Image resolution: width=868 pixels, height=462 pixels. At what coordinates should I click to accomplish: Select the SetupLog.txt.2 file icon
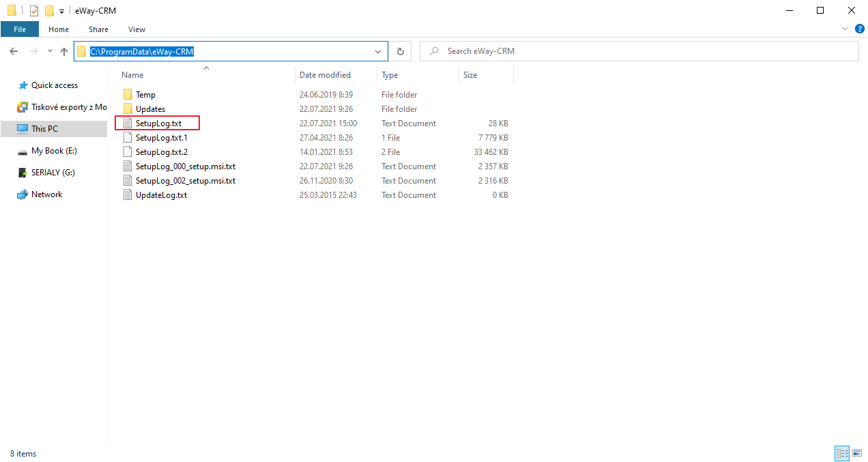[x=128, y=152]
